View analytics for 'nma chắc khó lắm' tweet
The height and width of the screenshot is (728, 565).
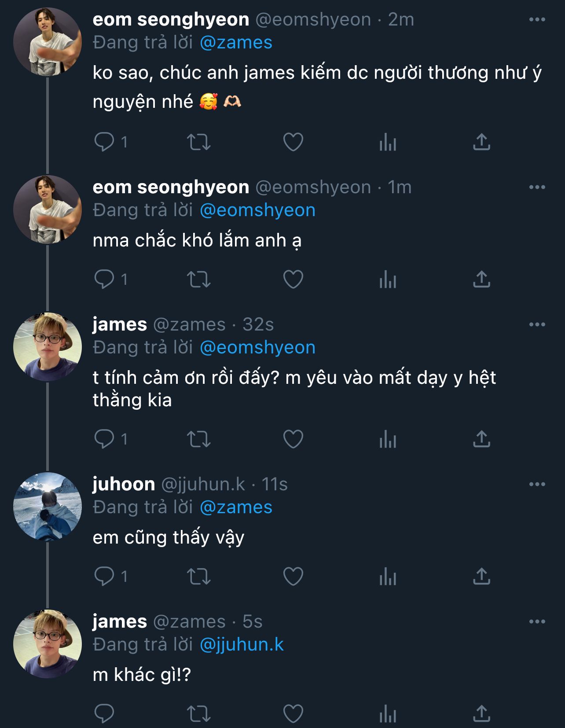[x=388, y=279]
